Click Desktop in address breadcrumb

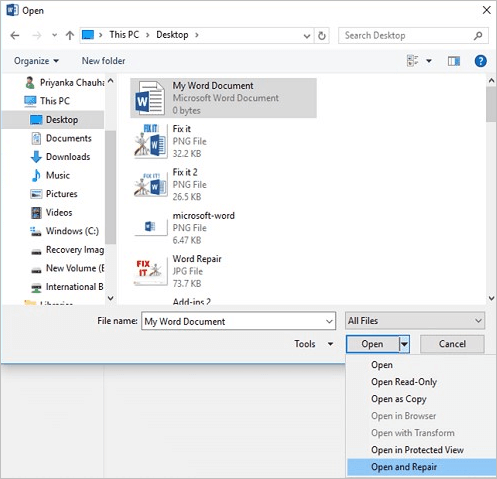pos(172,35)
